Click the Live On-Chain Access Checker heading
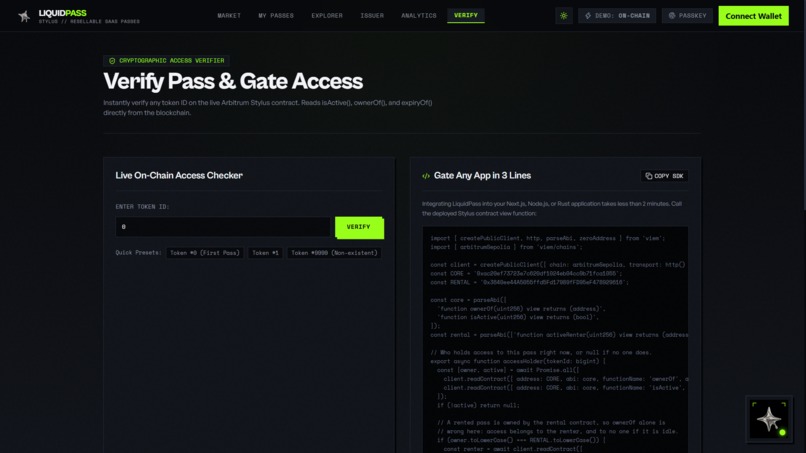806x453 pixels. coord(179,175)
